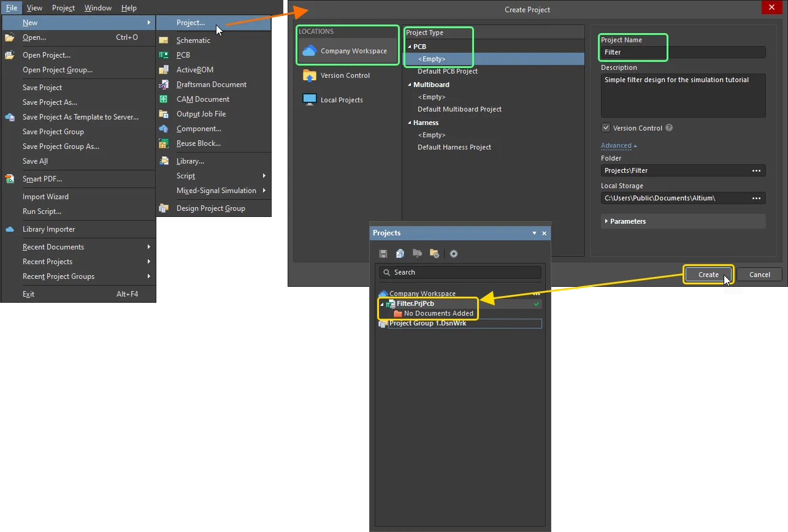
Task: Choose the CAM Document icon
Action: point(164,99)
